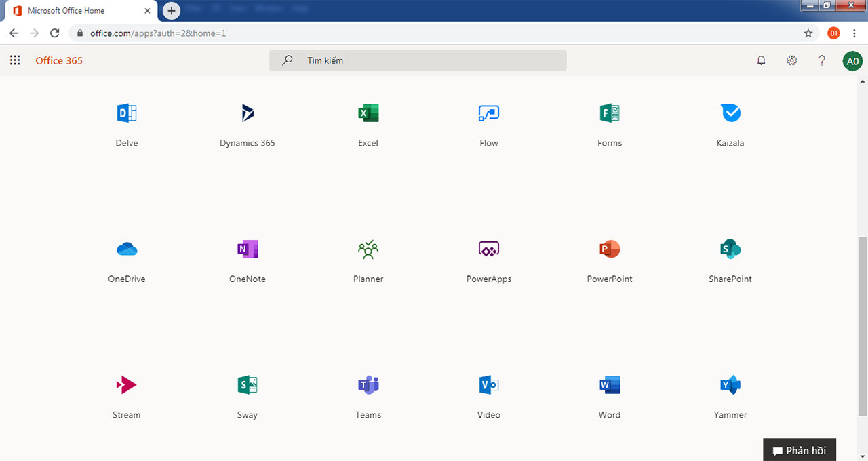The image size is (868, 461).
Task: Click the search magnifier icon
Action: tap(288, 60)
